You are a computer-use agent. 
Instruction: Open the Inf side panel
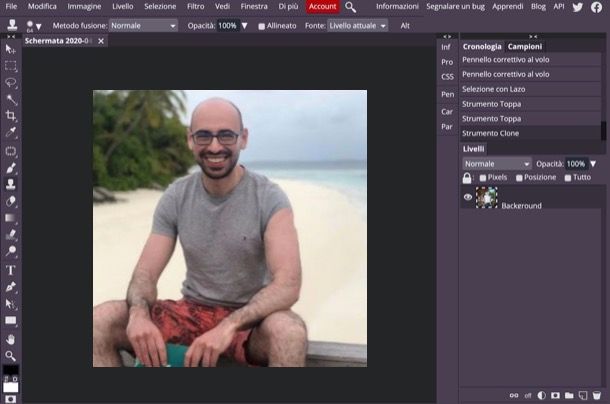(446, 47)
